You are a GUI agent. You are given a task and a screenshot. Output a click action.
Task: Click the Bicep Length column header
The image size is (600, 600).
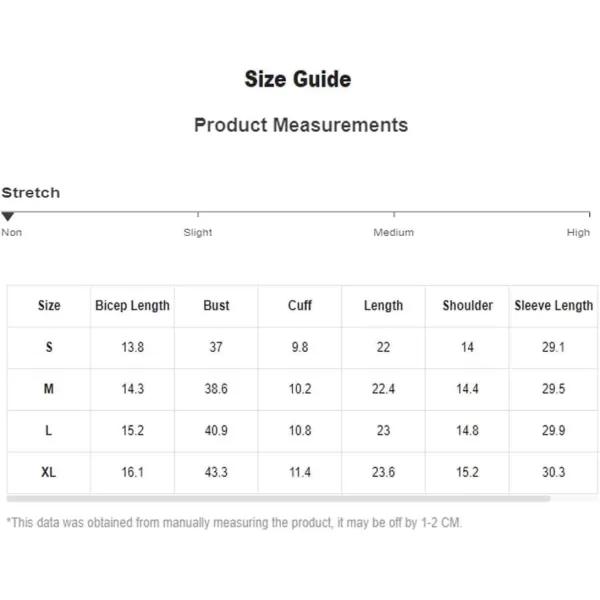coord(132,305)
